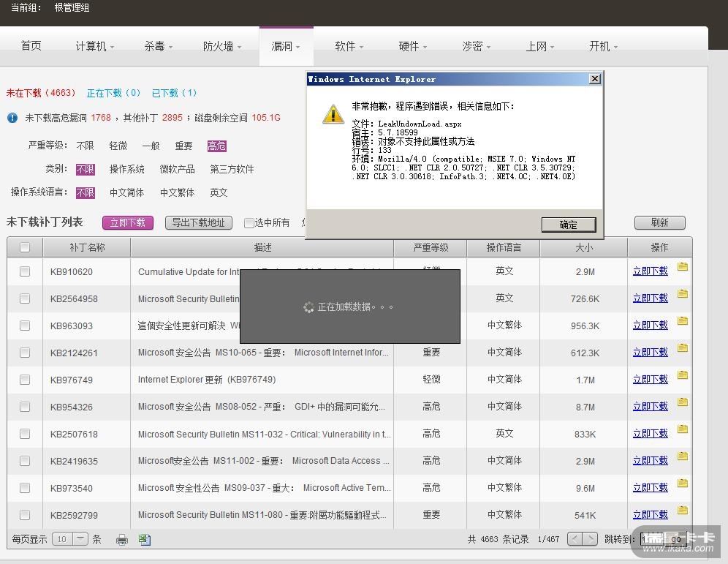Image resolution: width=728 pixels, height=564 pixels.
Task: Click the Excel export icon in footer
Action: (145, 540)
